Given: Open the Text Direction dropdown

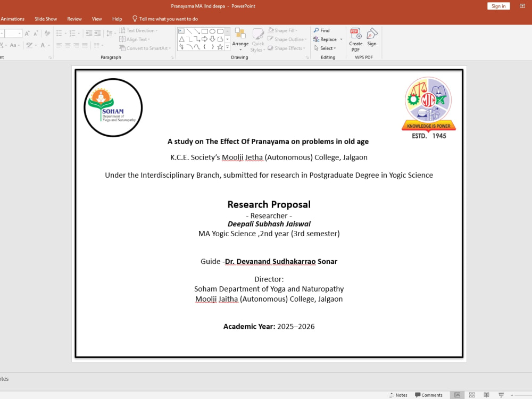Looking at the screenshot, I should pos(138,30).
